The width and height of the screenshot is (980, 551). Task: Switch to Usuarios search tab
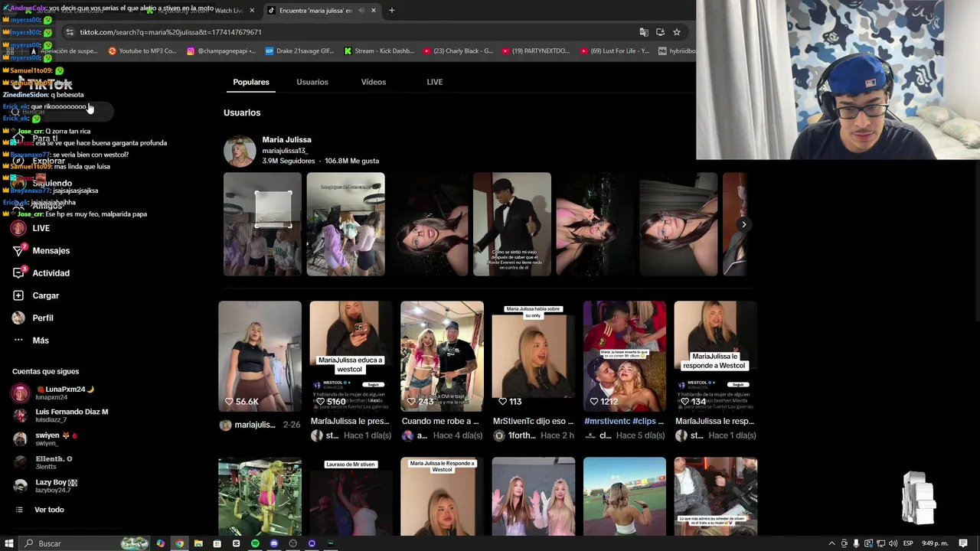tap(312, 82)
